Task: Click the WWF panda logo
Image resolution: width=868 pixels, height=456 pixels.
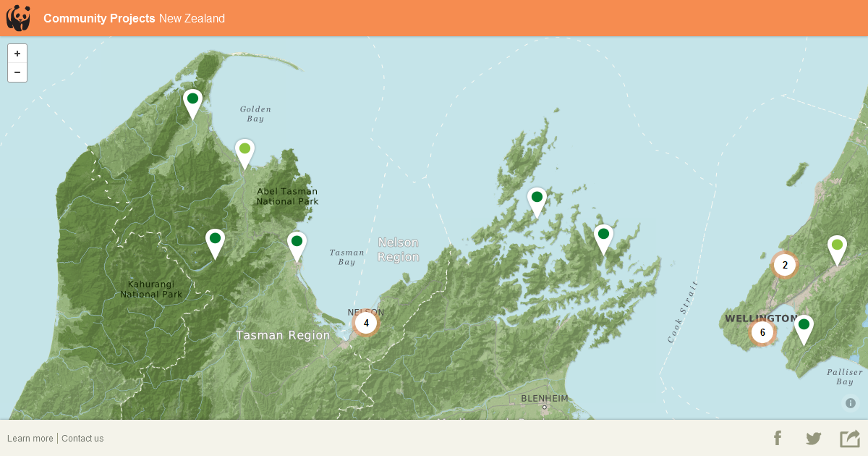Action: coord(19,18)
